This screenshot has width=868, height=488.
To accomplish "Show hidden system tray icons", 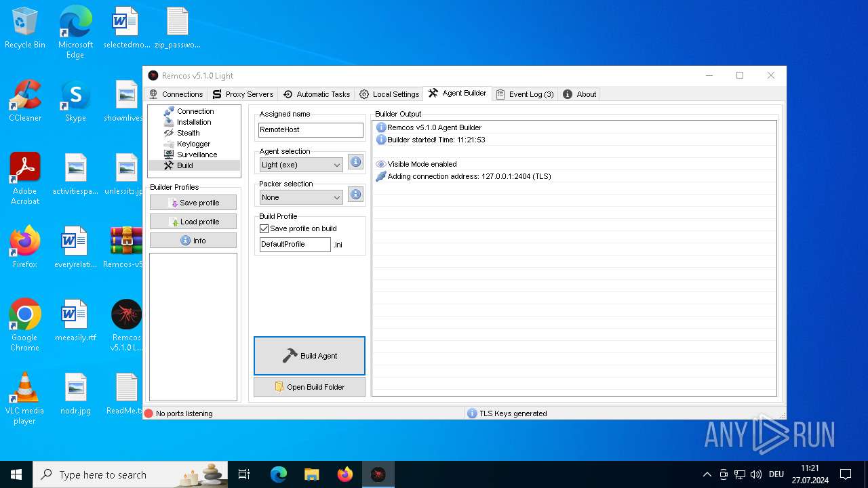I will click(x=707, y=474).
